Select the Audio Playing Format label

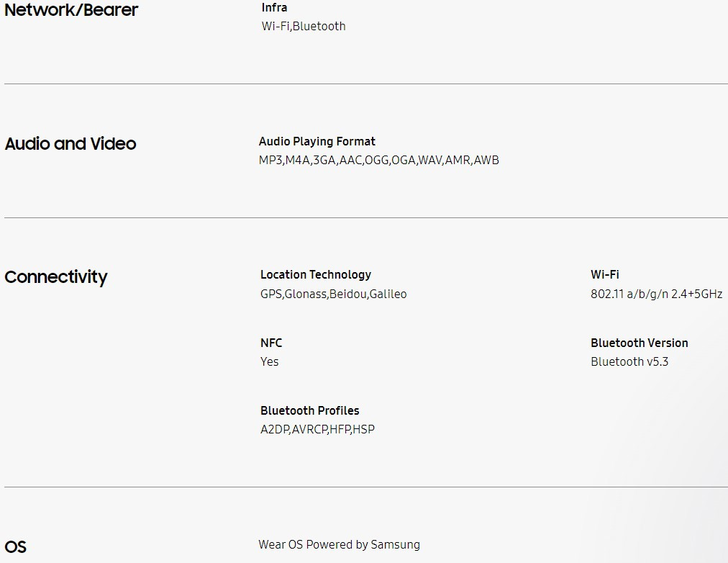(x=317, y=142)
